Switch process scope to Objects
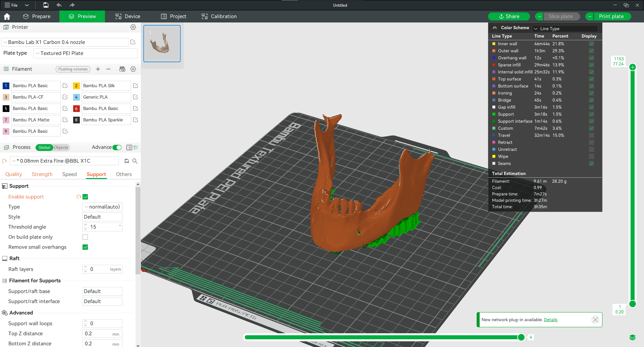The height and width of the screenshot is (347, 644). tap(61, 148)
